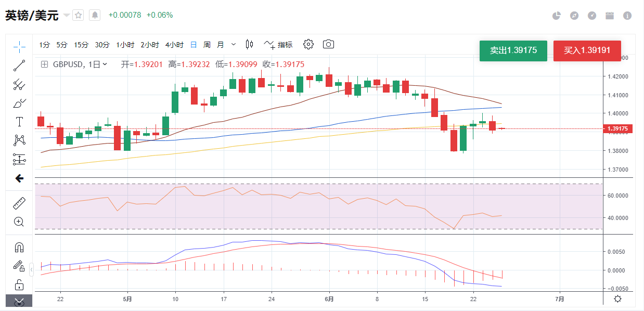Select the 周 weekly timeframe

tap(207, 45)
